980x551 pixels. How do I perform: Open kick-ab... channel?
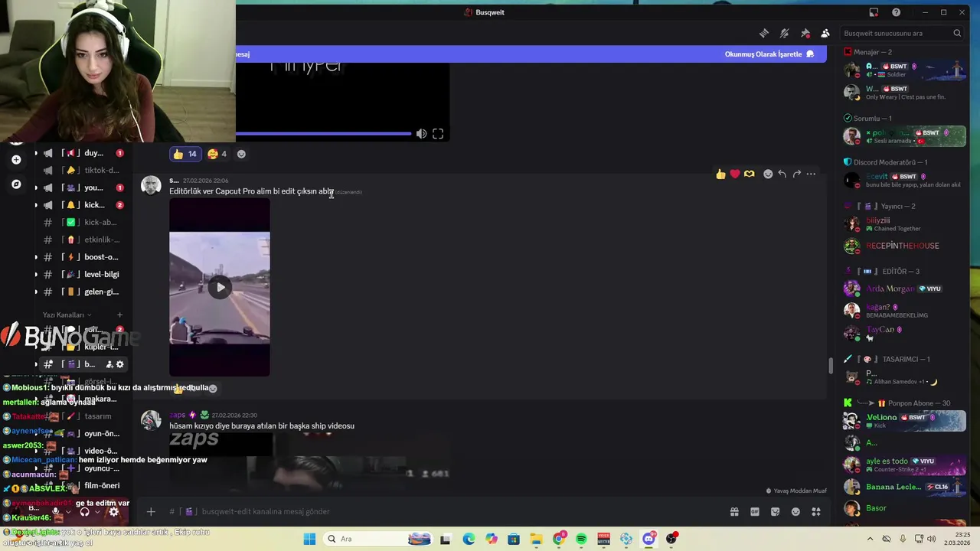pos(83,222)
